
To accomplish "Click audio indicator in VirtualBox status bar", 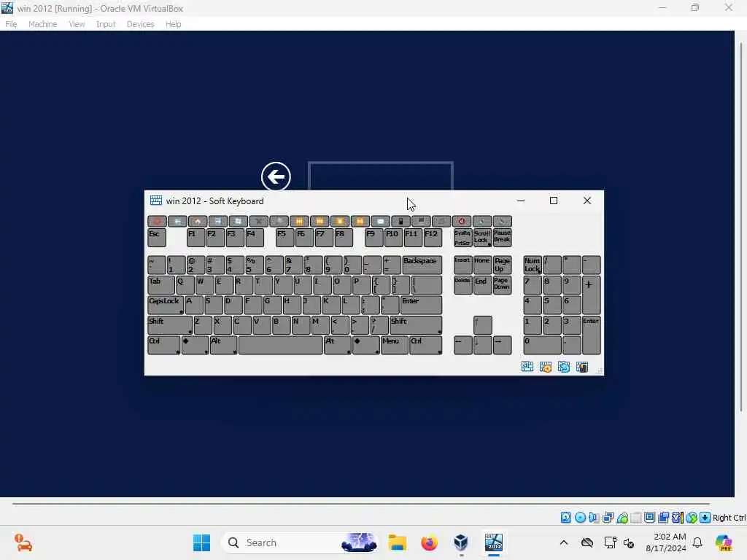I will click(x=594, y=518).
